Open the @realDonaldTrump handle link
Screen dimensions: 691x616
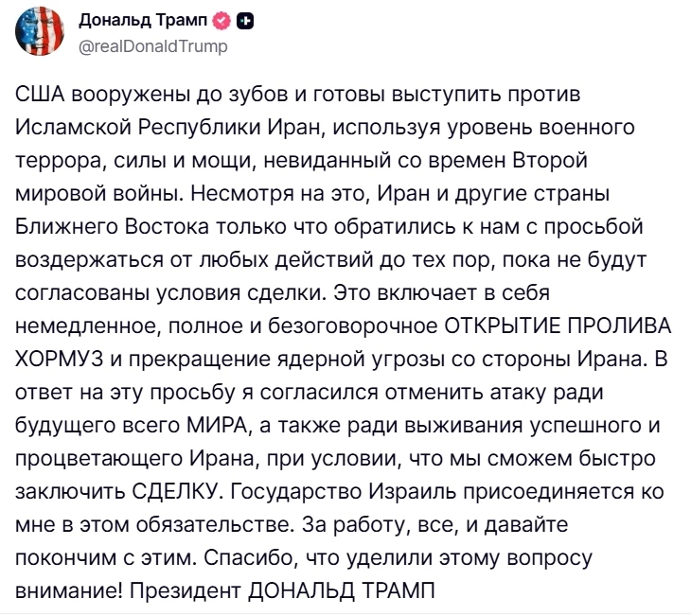153,45
